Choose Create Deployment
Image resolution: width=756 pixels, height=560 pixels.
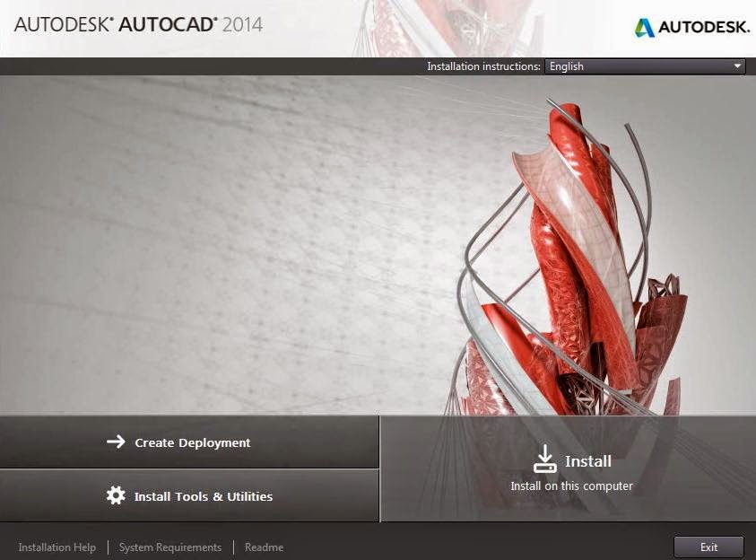point(189,442)
